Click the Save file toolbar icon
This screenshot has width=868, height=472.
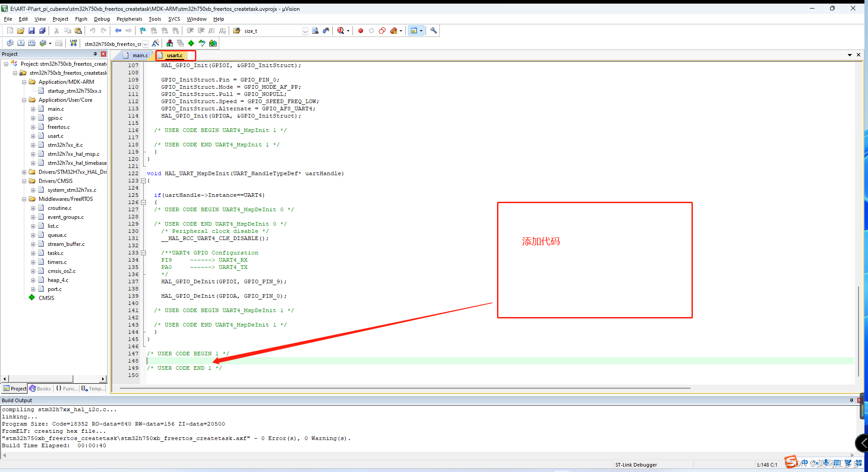coord(32,31)
